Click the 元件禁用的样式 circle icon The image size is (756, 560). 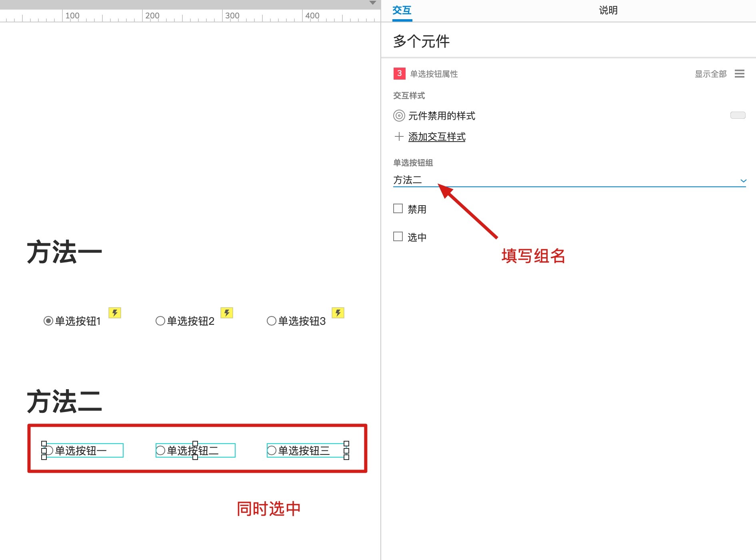399,116
